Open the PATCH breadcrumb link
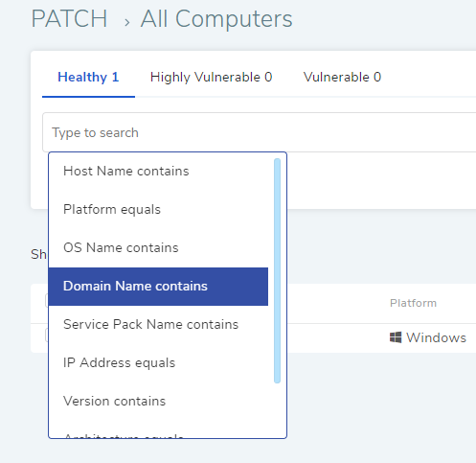The image size is (476, 463). [69, 18]
